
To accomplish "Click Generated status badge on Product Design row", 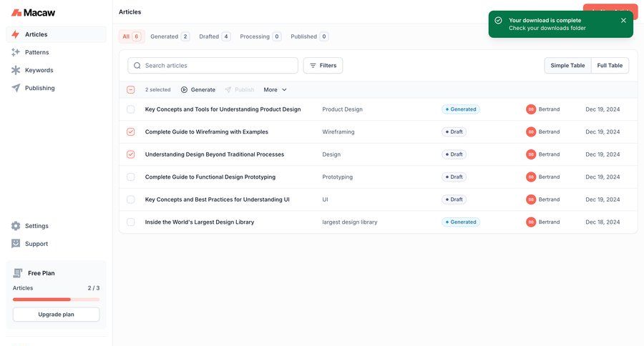I will [461, 109].
